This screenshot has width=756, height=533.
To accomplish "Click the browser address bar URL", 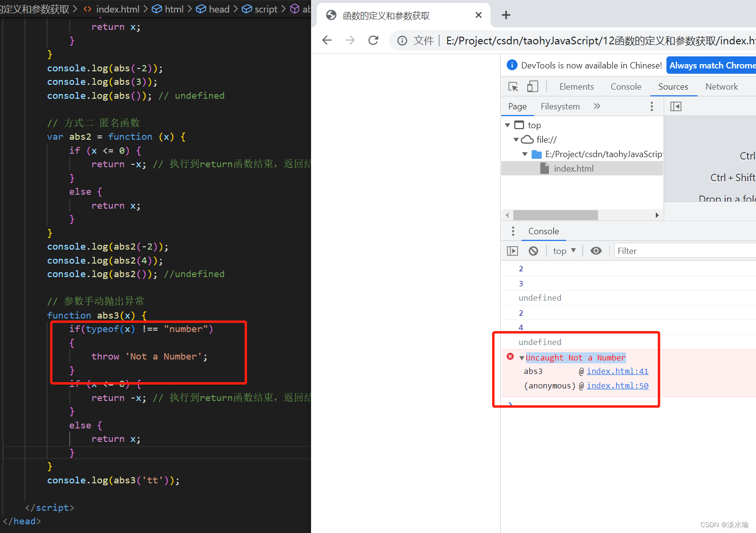I will (x=600, y=41).
